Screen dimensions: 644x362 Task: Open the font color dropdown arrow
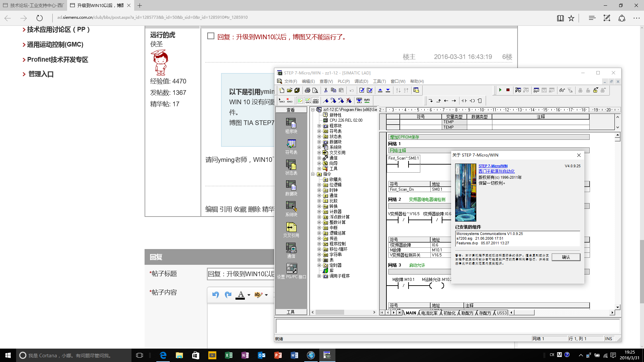point(249,295)
